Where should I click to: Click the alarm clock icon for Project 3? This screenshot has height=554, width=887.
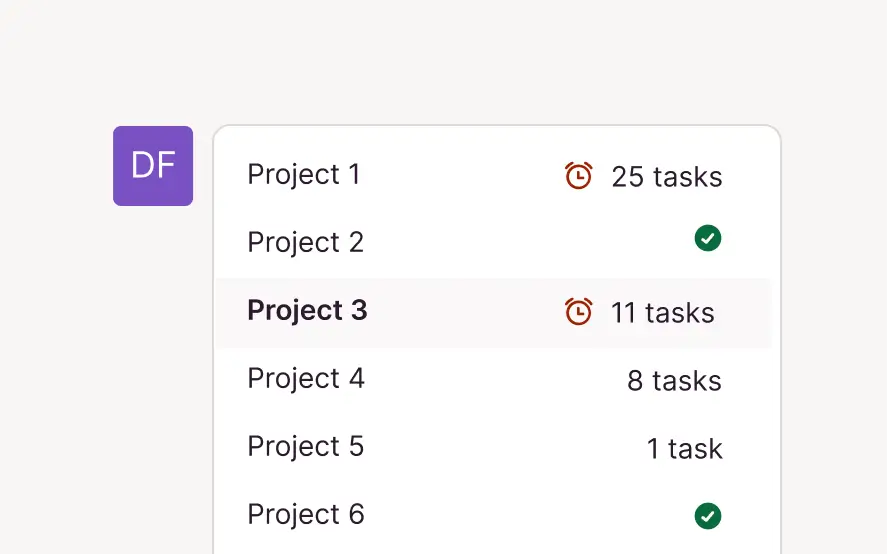[578, 312]
